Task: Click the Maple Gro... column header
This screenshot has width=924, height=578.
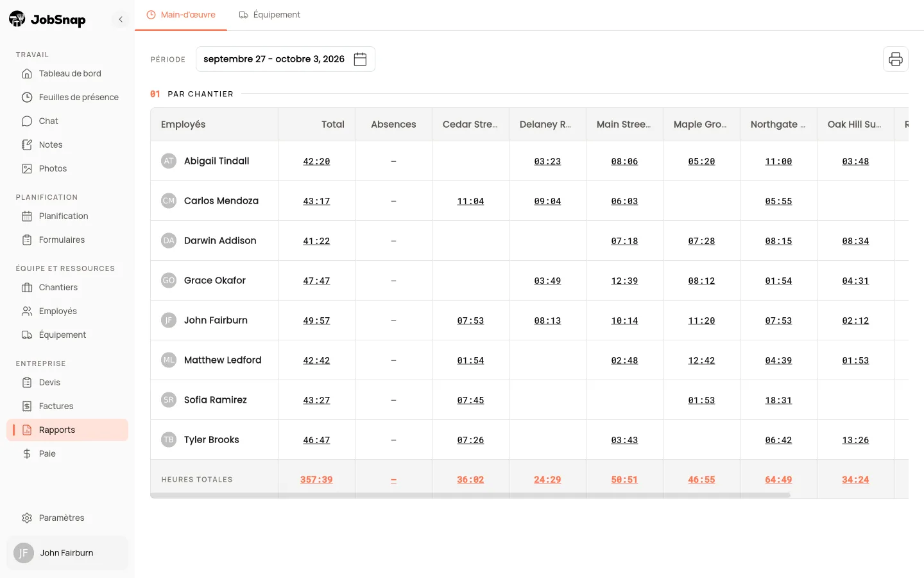Action: [700, 125]
